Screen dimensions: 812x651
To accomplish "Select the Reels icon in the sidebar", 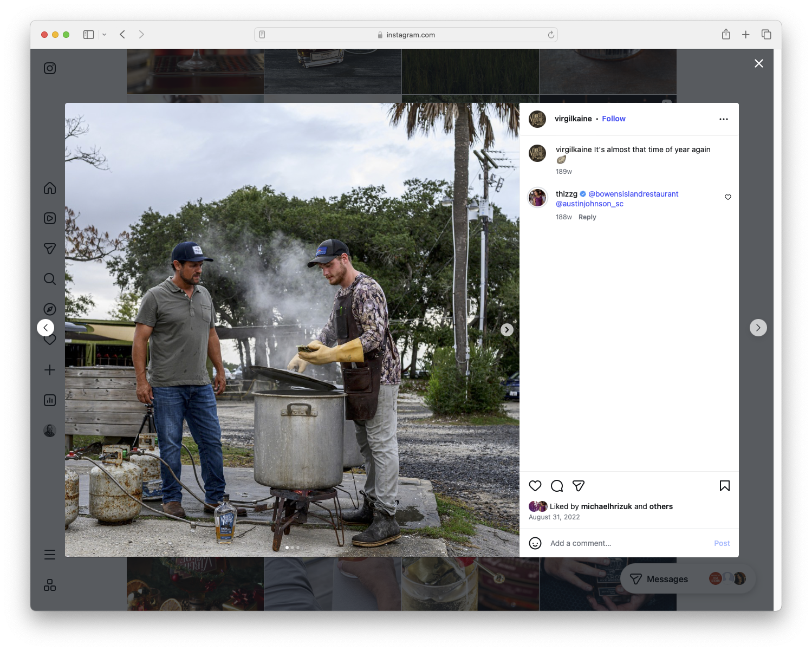I will (x=49, y=218).
